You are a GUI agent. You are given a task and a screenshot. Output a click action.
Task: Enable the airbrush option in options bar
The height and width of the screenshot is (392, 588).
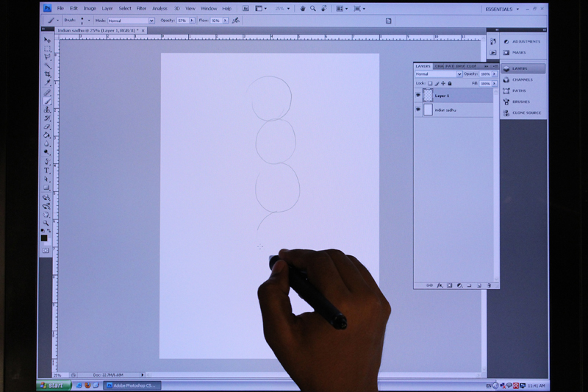(235, 21)
